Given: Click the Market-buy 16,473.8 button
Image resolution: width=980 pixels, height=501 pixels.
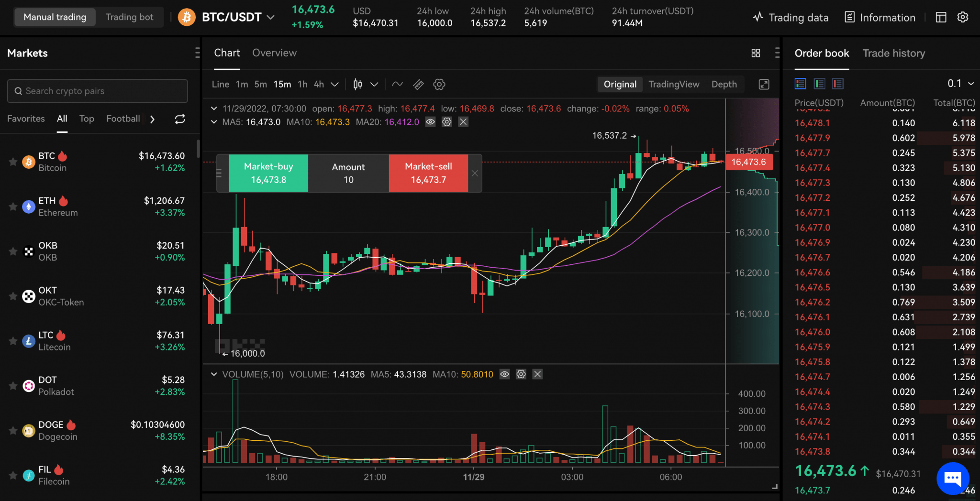Looking at the screenshot, I should [268, 173].
